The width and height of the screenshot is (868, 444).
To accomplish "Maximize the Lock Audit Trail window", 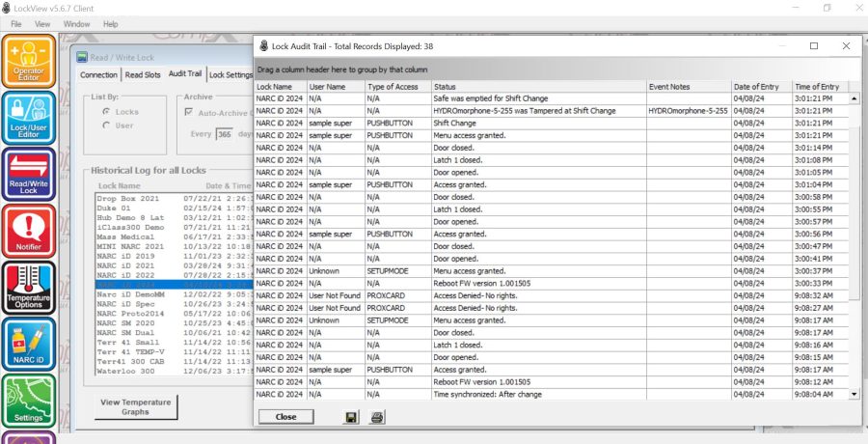I will 814,46.
